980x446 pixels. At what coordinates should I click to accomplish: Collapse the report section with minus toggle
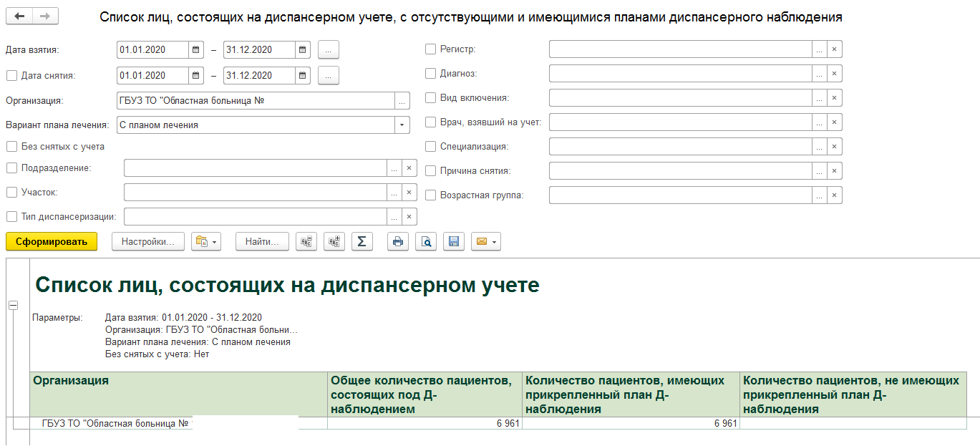(12, 306)
